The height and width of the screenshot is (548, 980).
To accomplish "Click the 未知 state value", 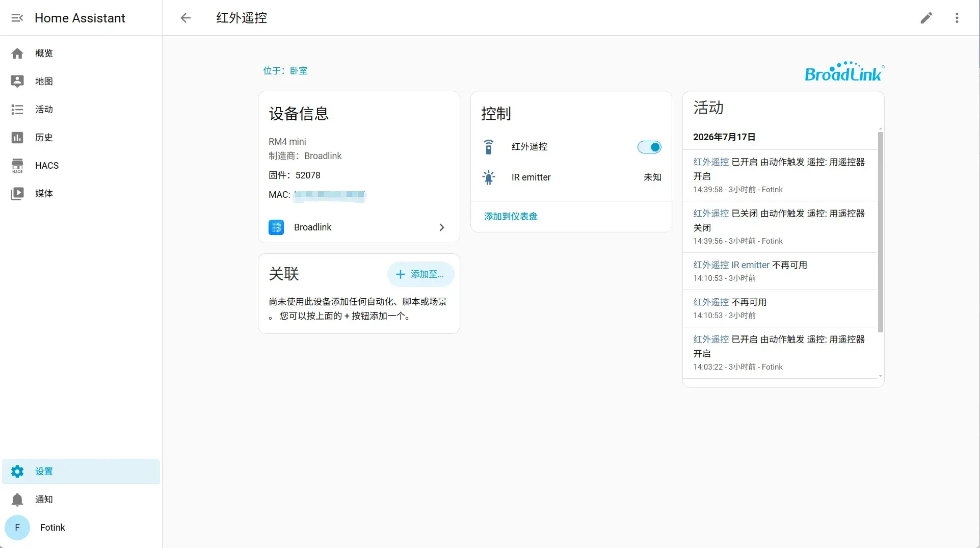I will (652, 177).
